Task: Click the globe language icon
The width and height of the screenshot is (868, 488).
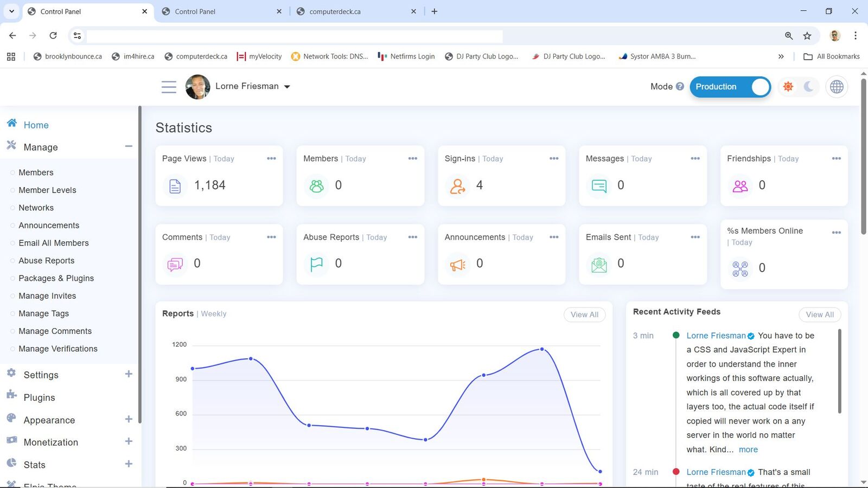Action: [837, 87]
